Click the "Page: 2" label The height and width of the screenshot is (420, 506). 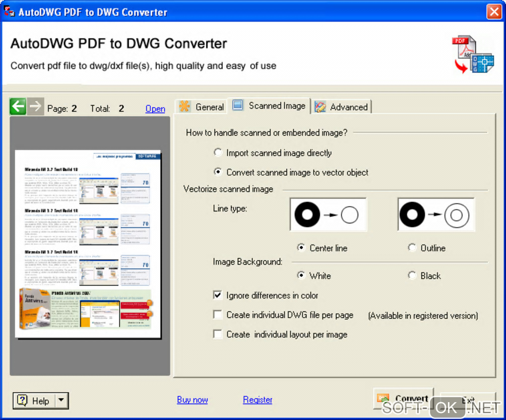[x=62, y=108]
